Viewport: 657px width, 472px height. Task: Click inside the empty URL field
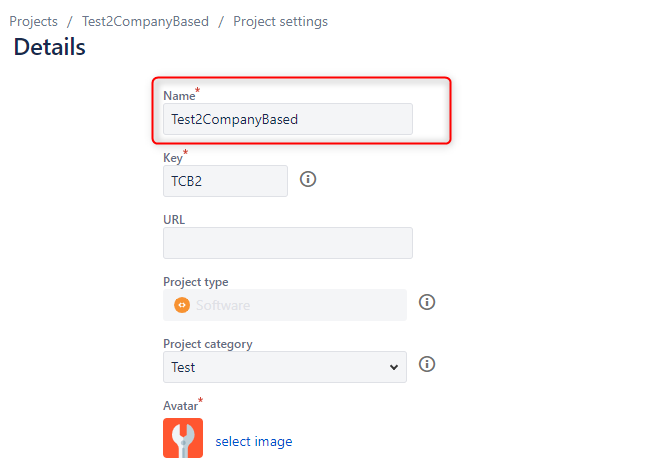[288, 243]
